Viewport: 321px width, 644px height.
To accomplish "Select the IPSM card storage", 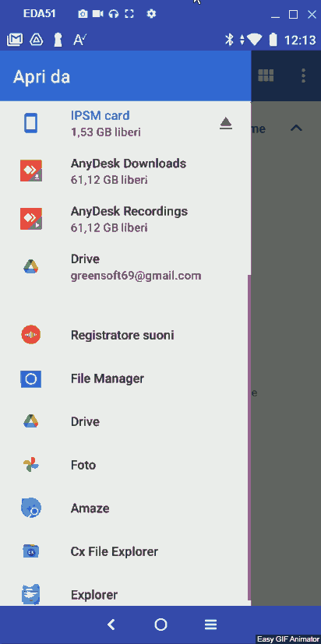I will click(x=125, y=124).
